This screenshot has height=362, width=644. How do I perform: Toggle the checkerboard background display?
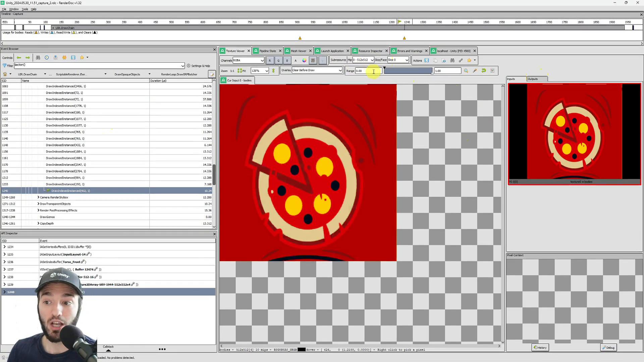(313, 60)
